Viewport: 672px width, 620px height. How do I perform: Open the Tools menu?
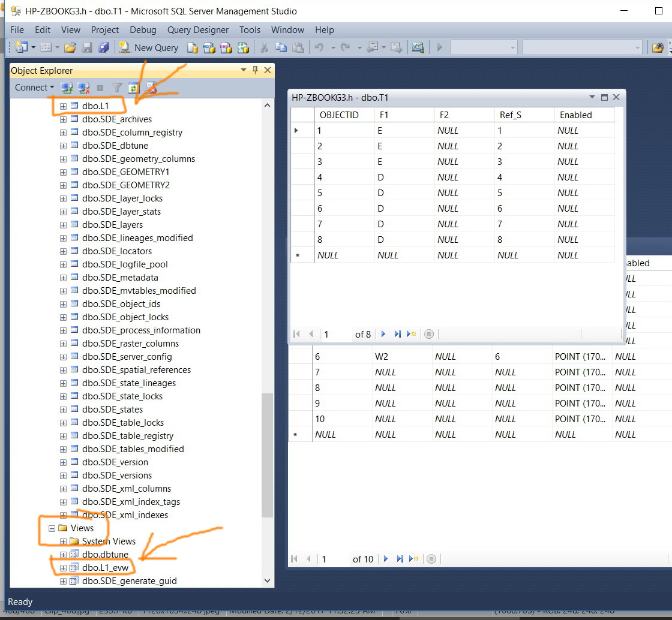pos(250,30)
